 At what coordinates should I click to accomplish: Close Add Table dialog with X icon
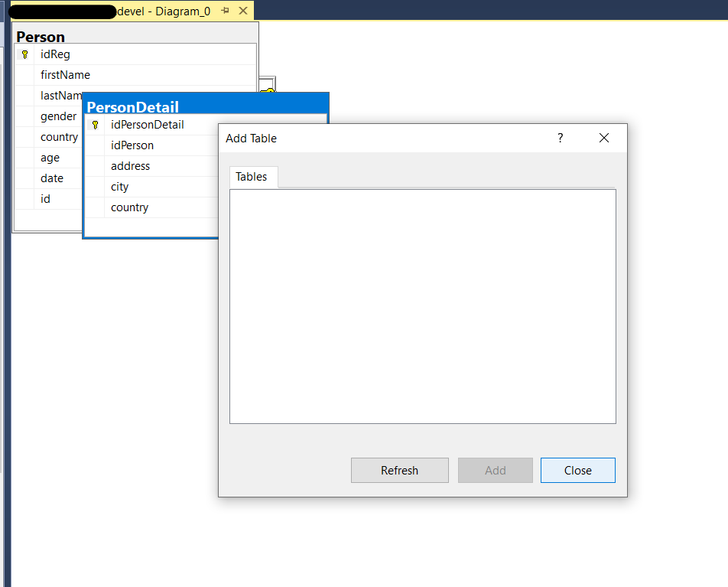coord(604,138)
